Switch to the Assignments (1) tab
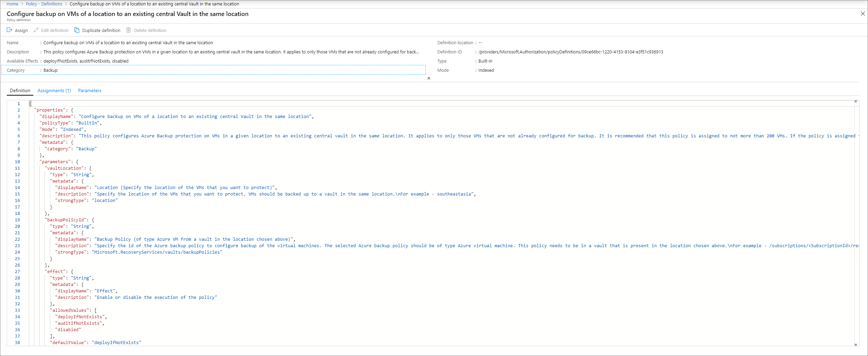This screenshot has width=868, height=356. [54, 90]
